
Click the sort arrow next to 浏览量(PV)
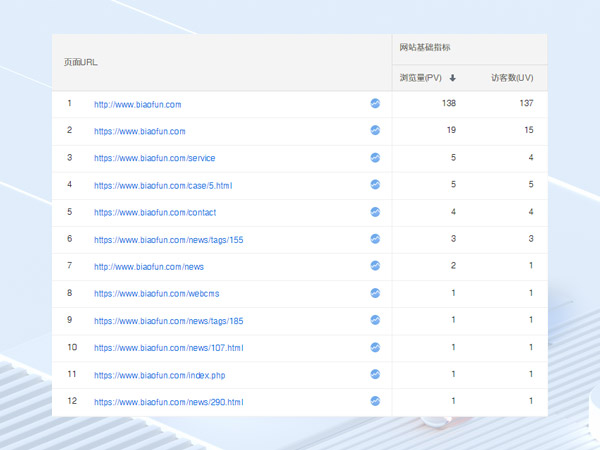pyautogui.click(x=453, y=78)
